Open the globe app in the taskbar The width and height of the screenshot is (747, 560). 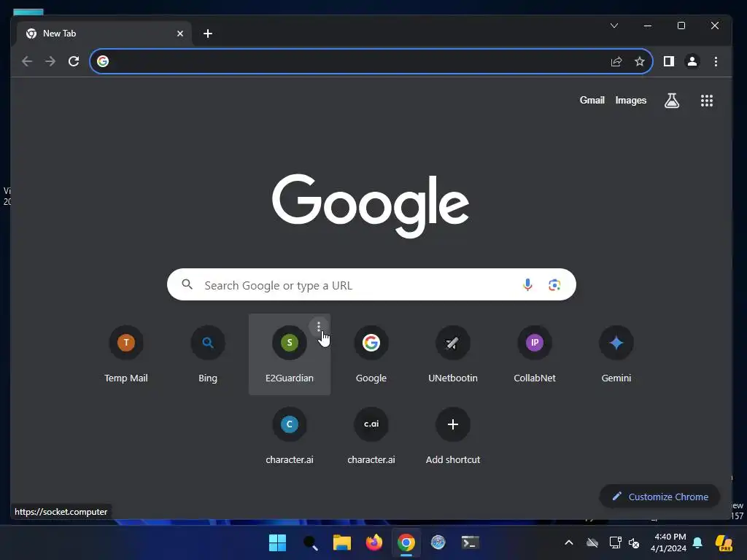tap(438, 542)
